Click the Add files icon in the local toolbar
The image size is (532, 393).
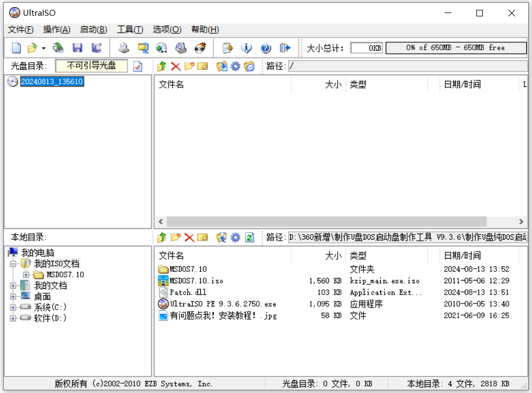tap(222, 237)
